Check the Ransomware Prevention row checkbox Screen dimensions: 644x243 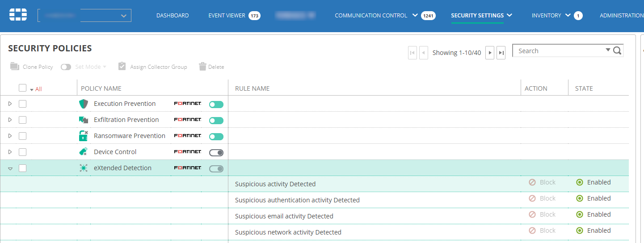(23, 136)
